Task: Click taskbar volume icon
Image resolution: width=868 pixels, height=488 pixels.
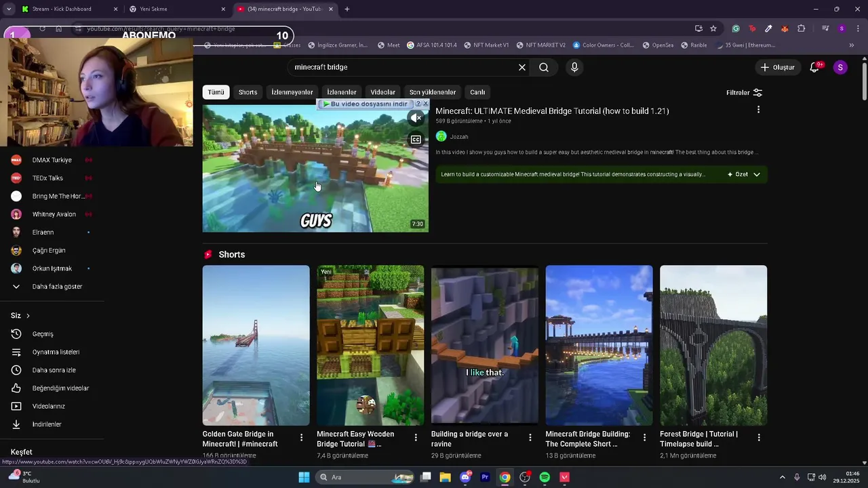Action: point(823,477)
